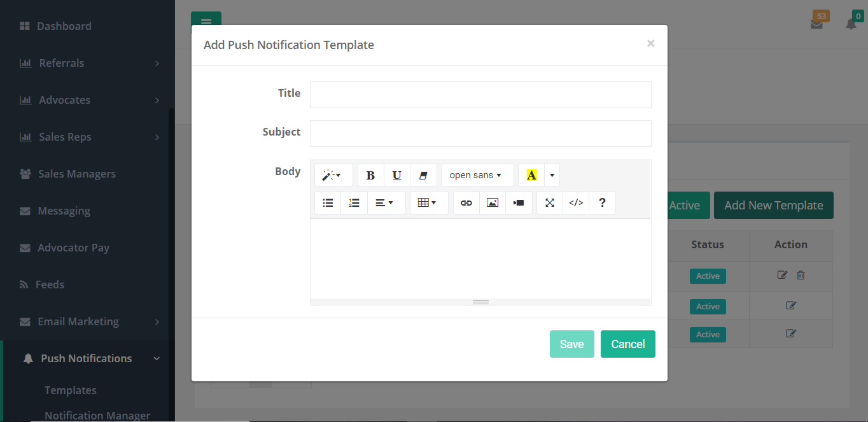Toggle unordered bullet list

[328, 203]
